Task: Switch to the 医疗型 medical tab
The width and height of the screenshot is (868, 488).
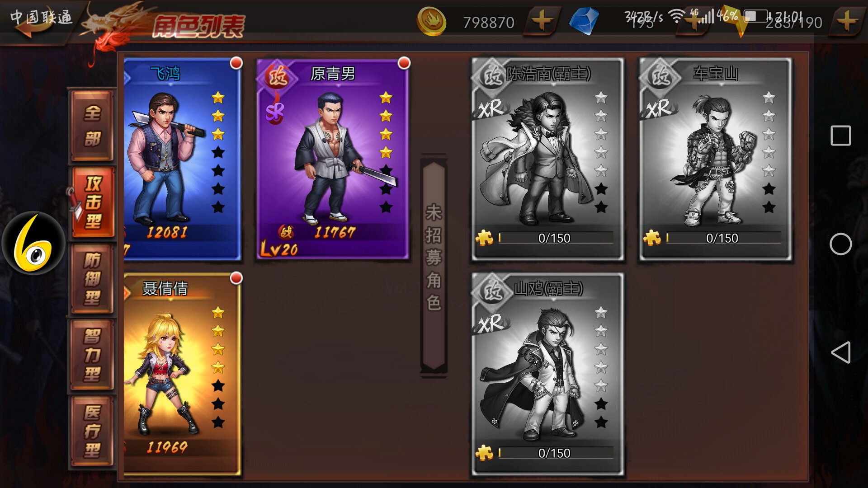Action: point(92,431)
